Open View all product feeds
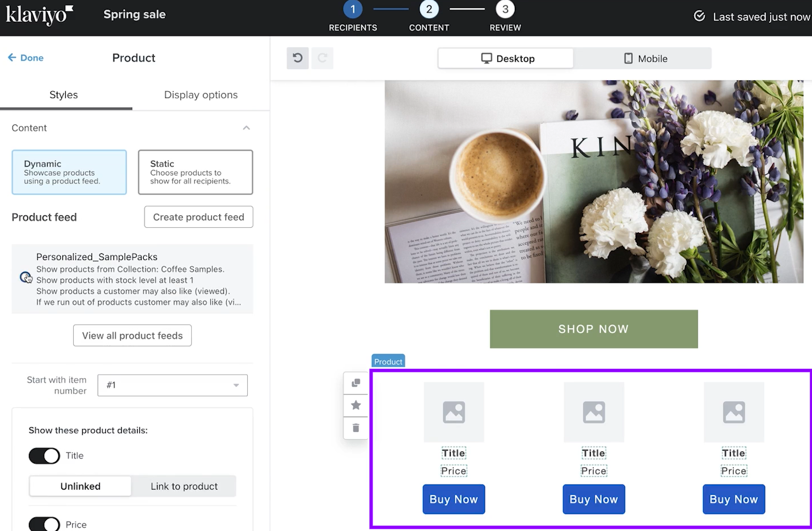This screenshot has width=812, height=531. (132, 335)
